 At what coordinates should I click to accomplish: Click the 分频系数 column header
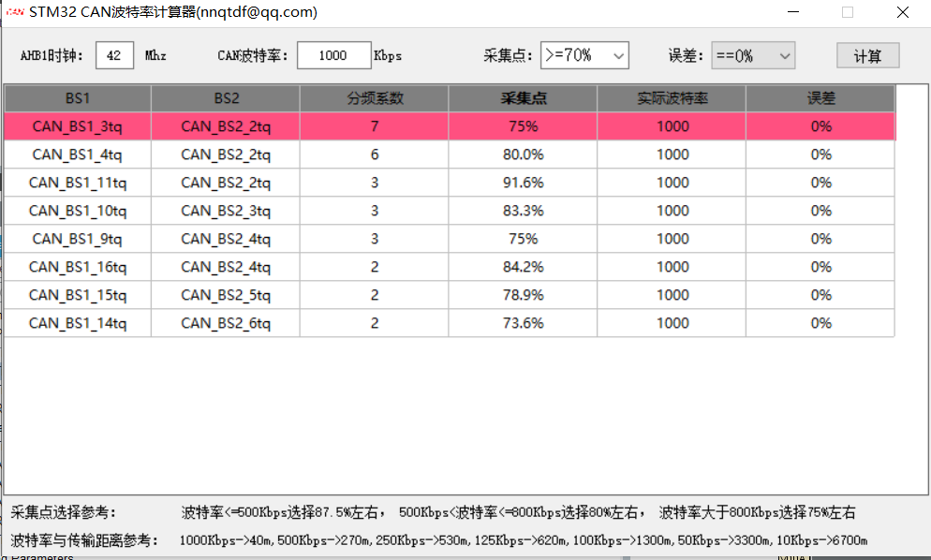[x=373, y=97]
